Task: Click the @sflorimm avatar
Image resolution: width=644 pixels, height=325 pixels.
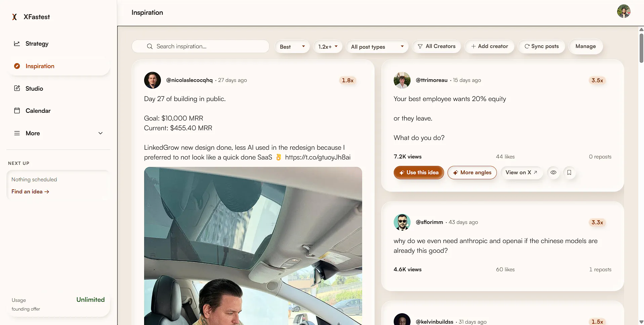Action: pos(402,222)
